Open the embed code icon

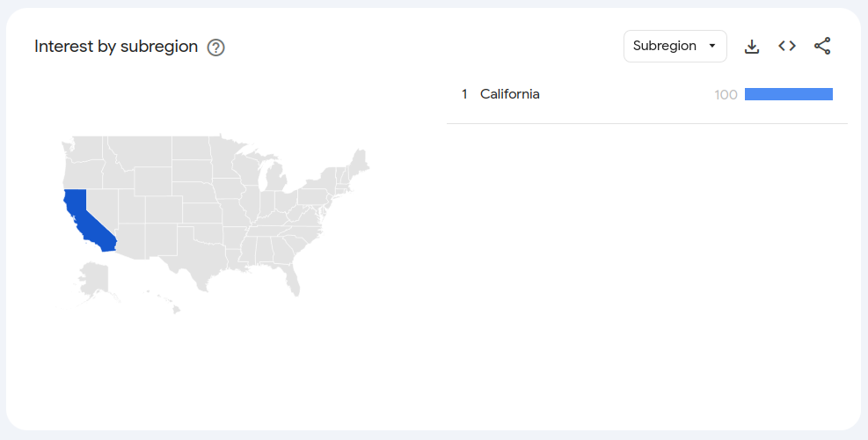click(x=787, y=46)
